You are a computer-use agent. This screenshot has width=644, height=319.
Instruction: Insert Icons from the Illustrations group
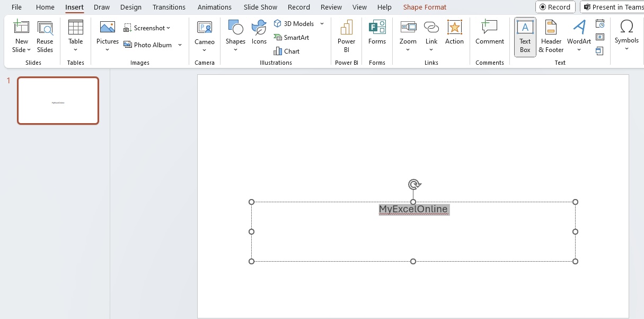(x=259, y=32)
